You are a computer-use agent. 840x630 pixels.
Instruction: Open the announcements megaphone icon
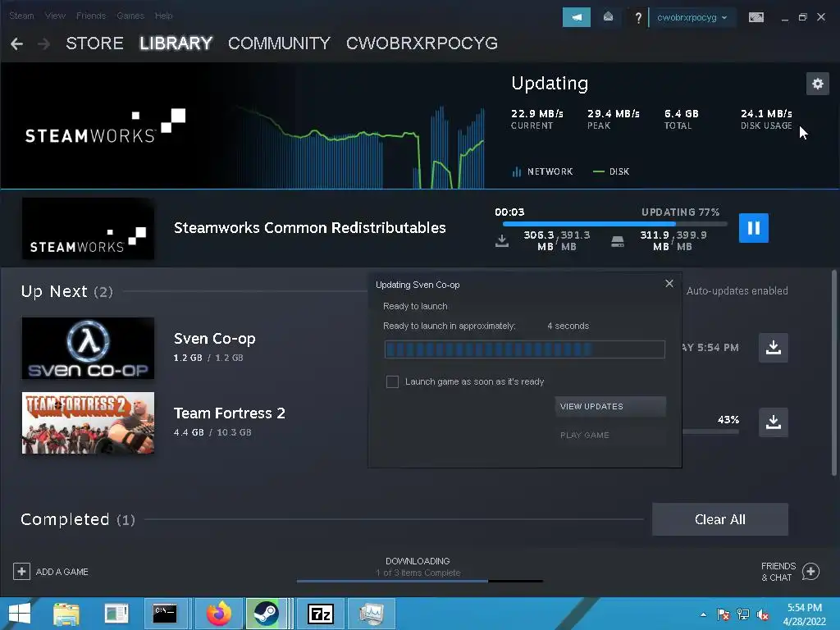click(577, 17)
